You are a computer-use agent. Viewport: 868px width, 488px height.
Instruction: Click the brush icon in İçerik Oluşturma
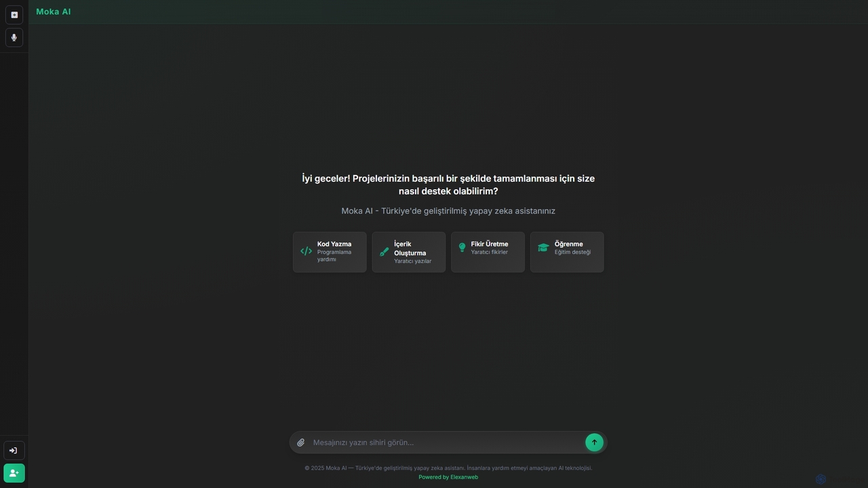point(384,251)
